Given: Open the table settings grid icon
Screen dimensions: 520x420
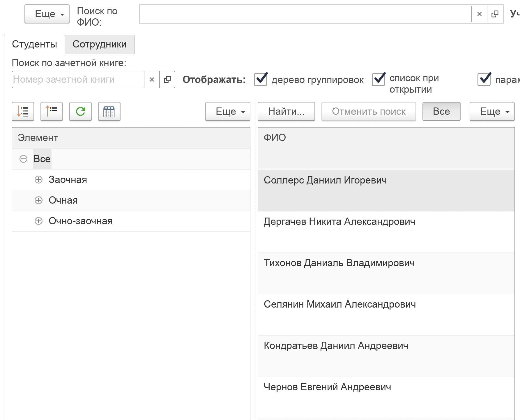Looking at the screenshot, I should pyautogui.click(x=109, y=112).
